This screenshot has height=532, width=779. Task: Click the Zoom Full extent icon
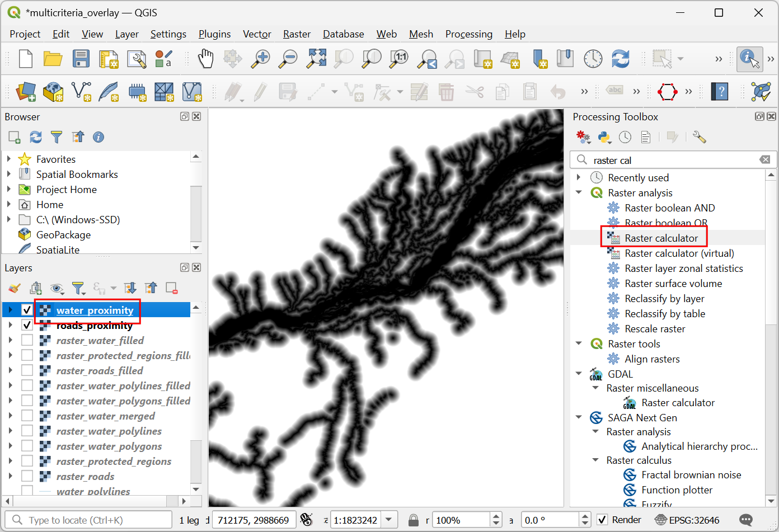pos(316,59)
